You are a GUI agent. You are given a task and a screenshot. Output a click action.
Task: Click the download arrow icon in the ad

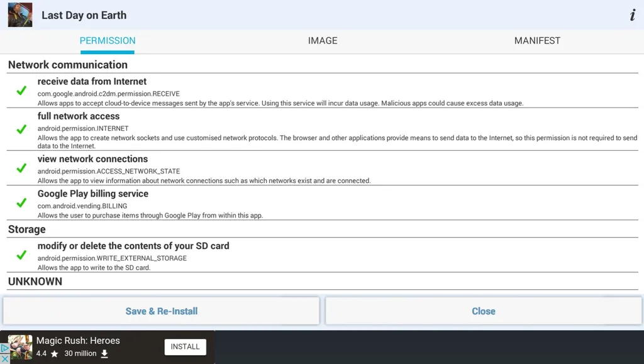pyautogui.click(x=104, y=354)
